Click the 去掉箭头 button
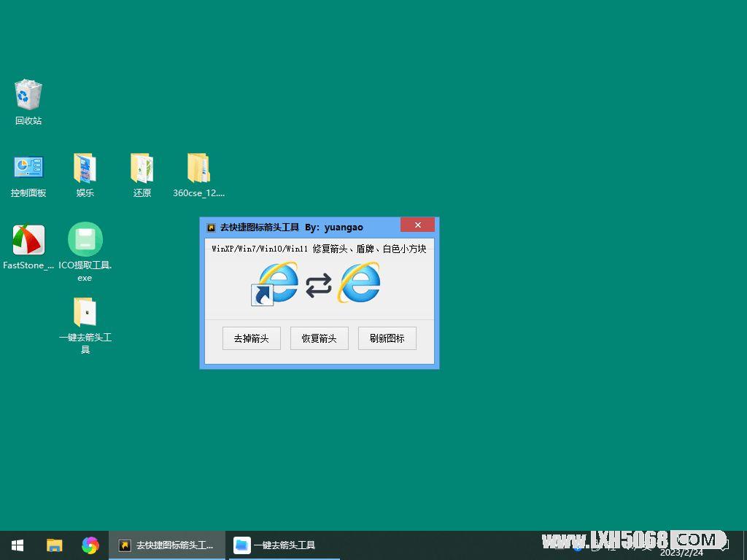 (252, 338)
